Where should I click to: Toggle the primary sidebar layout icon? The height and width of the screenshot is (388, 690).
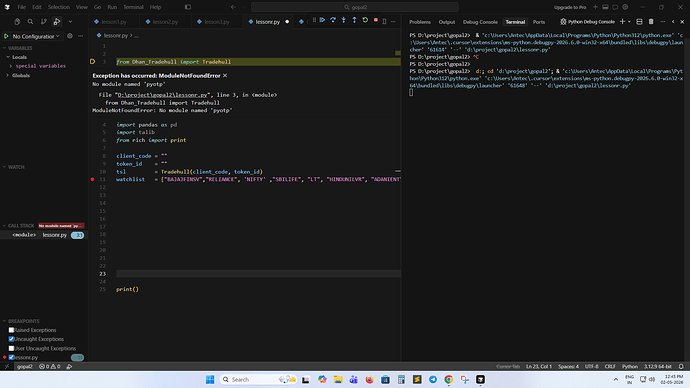pyautogui.click(x=188, y=7)
